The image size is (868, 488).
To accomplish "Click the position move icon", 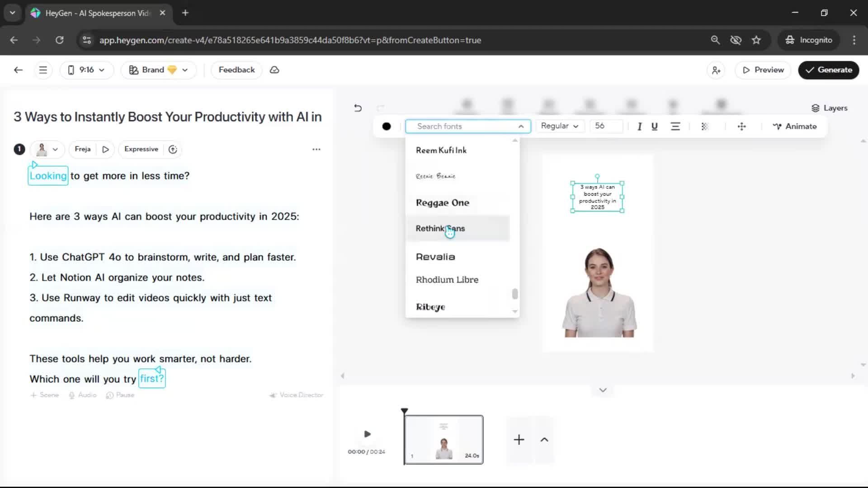I will point(741,127).
